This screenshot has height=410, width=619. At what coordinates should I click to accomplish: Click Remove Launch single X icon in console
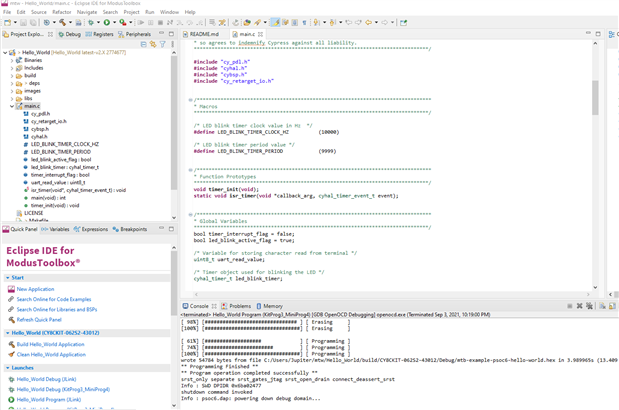point(580,306)
